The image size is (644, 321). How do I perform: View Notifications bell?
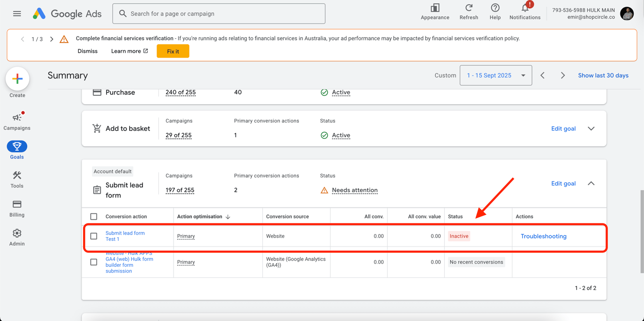525,8
